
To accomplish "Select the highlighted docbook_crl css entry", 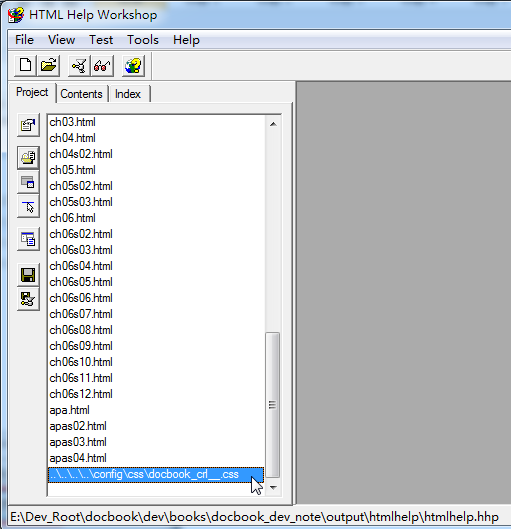I will coord(156,475).
